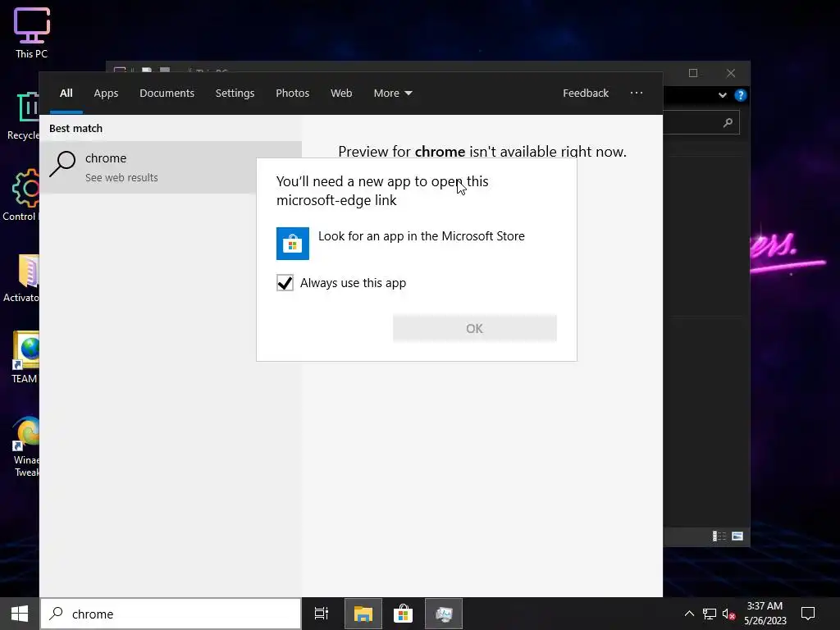
Task: Open Microsoft Store from taskbar
Action: point(403,614)
